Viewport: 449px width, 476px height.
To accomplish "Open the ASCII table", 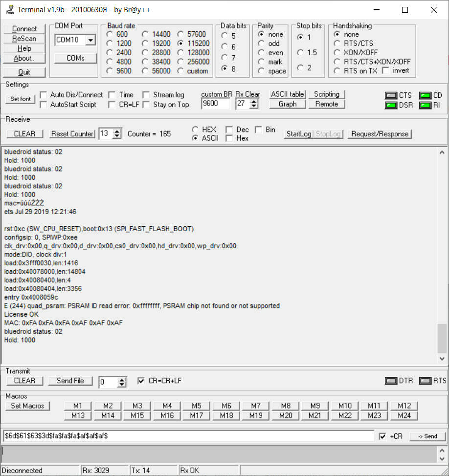I will [288, 94].
